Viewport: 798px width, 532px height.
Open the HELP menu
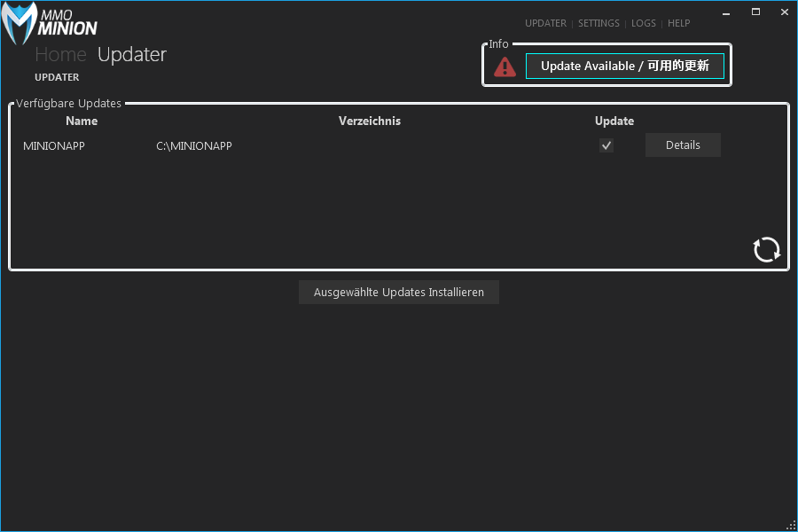pos(678,23)
